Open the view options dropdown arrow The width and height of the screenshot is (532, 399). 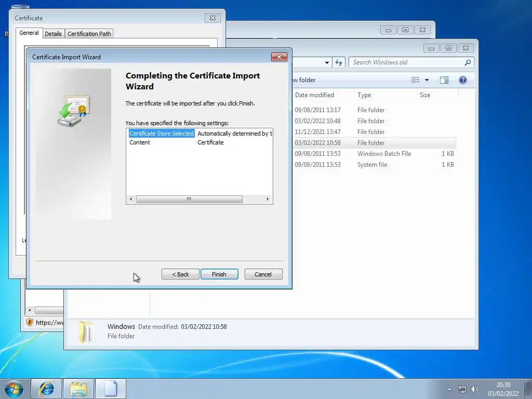427,80
